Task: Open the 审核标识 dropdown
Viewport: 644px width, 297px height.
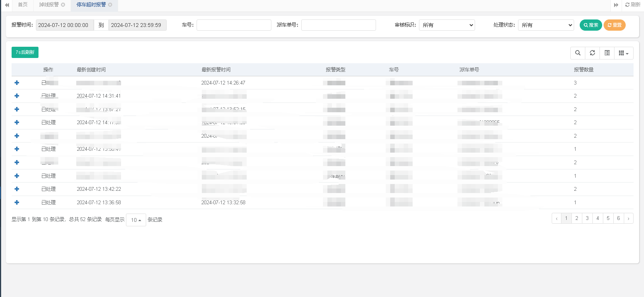Action: coord(447,25)
